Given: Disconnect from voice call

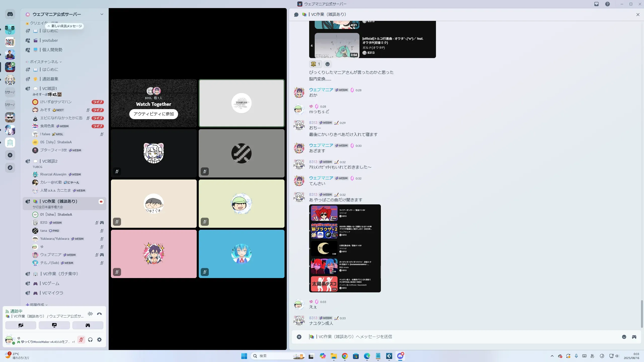Looking at the screenshot, I should [99, 314].
